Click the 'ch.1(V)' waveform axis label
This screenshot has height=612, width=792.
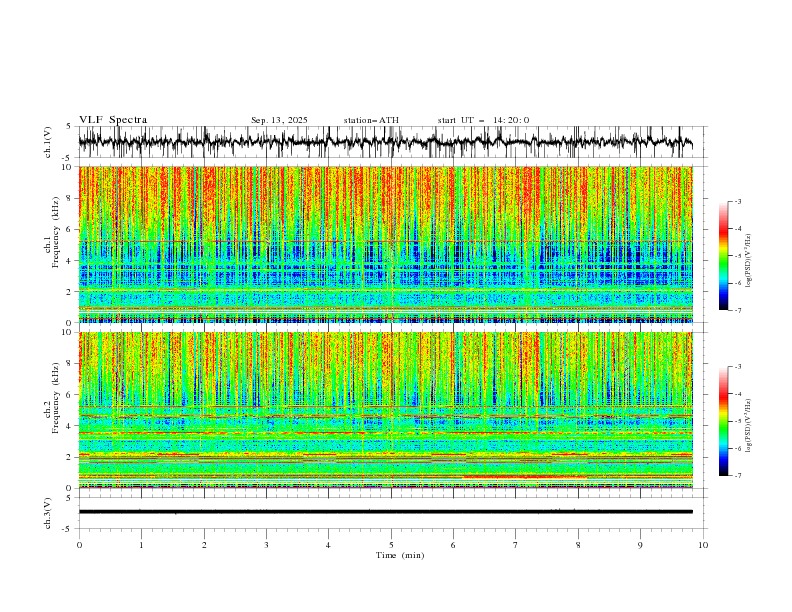[48, 142]
